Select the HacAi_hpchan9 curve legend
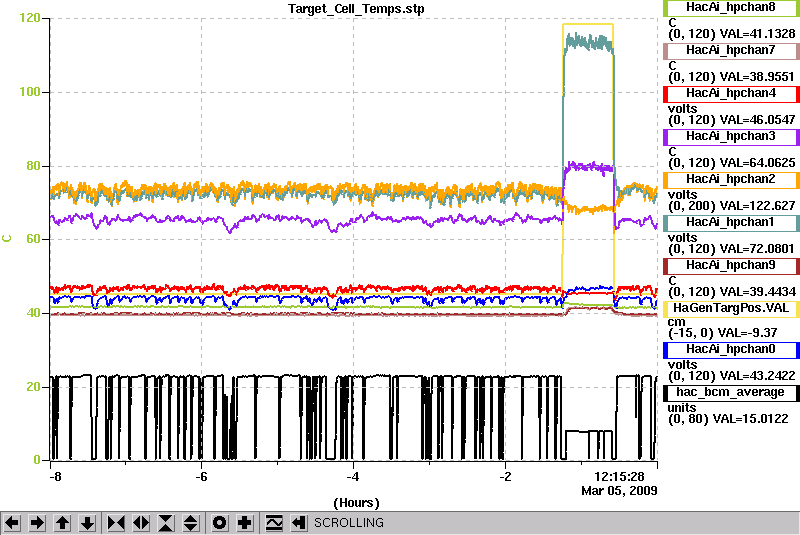 (x=731, y=266)
